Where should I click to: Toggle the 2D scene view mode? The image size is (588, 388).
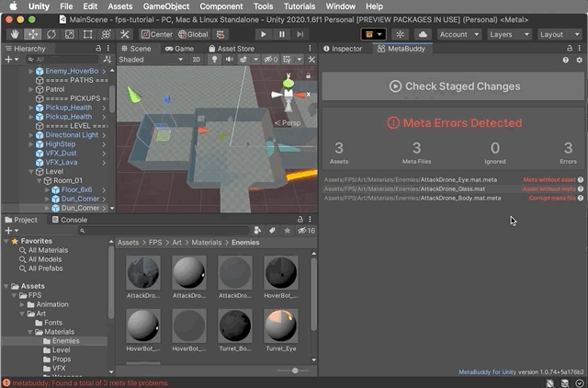click(196, 60)
